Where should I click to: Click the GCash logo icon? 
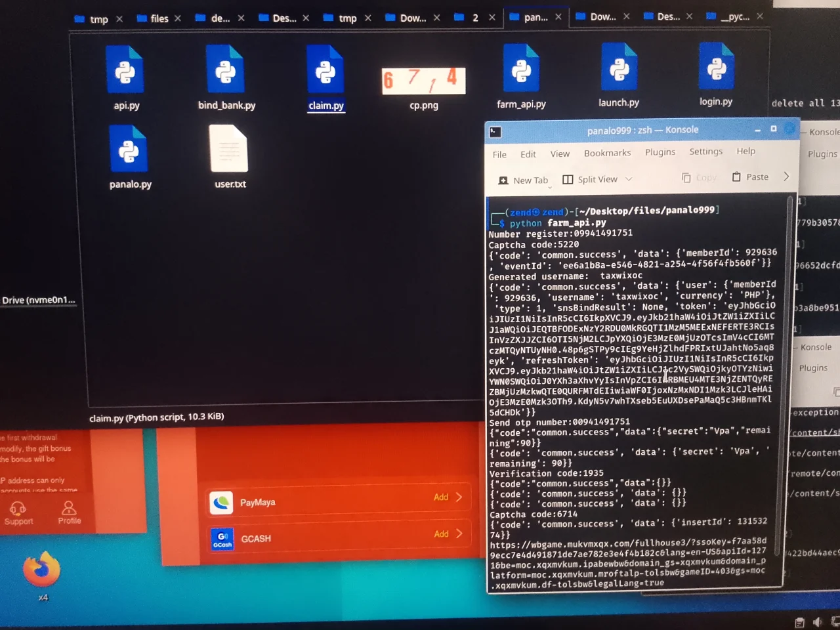(222, 539)
